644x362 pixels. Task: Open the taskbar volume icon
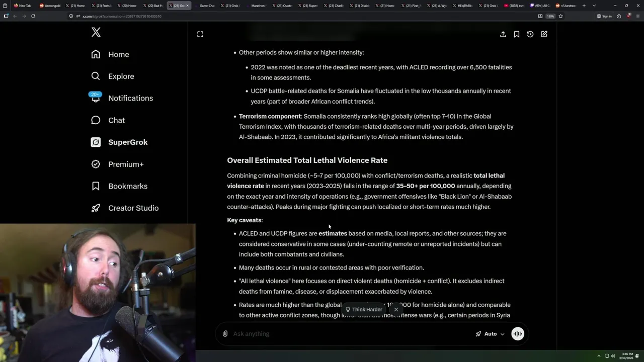click(613, 356)
